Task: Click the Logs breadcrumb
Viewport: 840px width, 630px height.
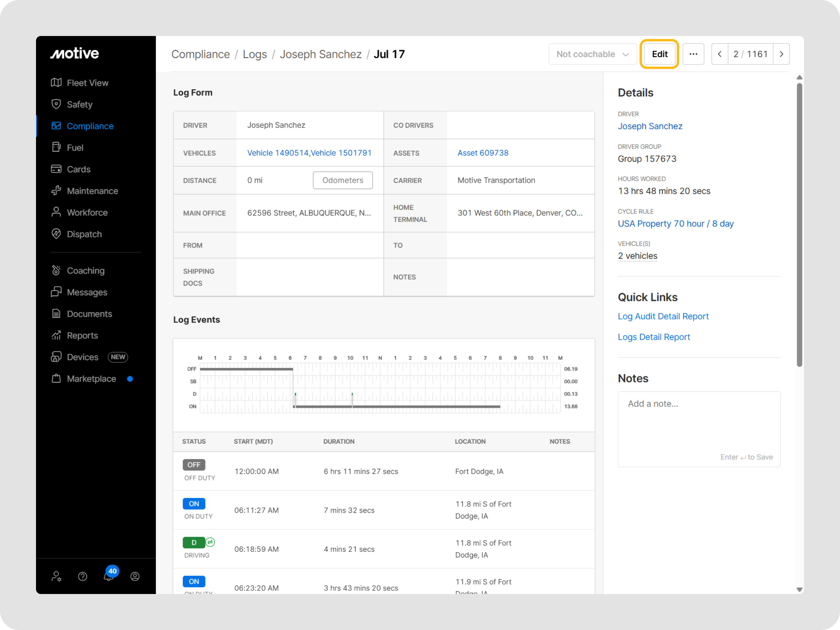Action: click(254, 54)
